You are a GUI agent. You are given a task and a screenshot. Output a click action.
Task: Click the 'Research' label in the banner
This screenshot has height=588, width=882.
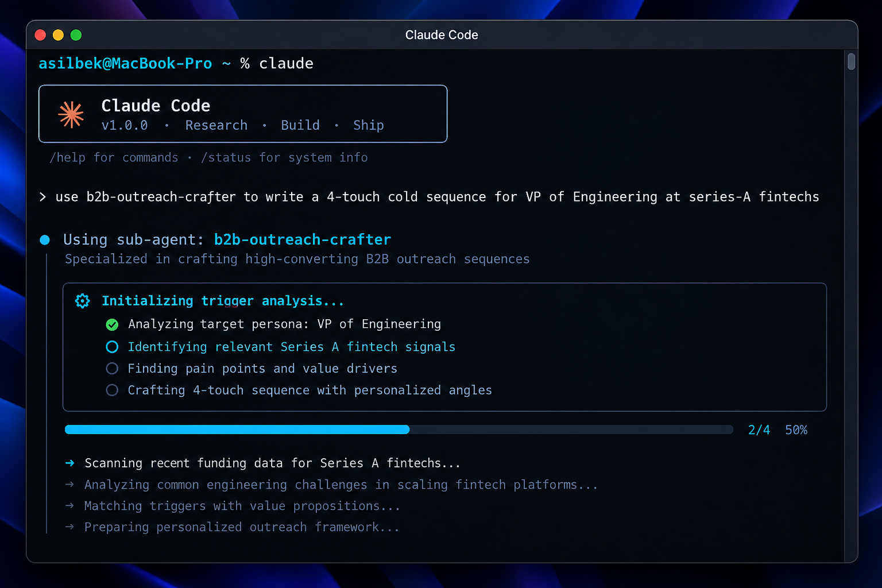point(216,125)
